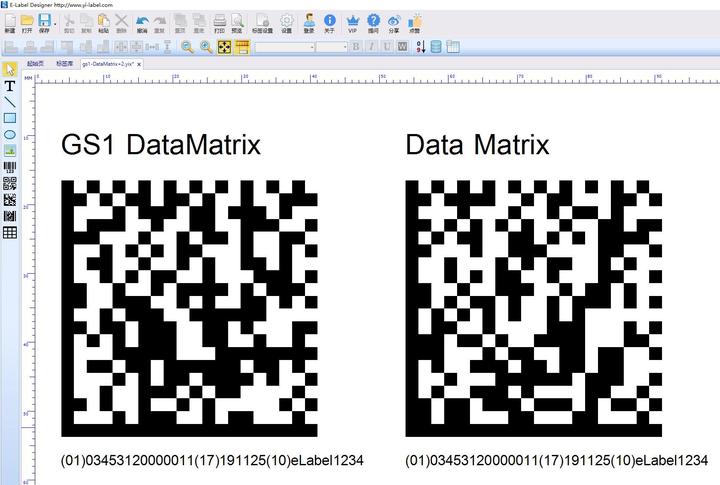
Task: Toggle the fit-to-window icon
Action: point(225,47)
